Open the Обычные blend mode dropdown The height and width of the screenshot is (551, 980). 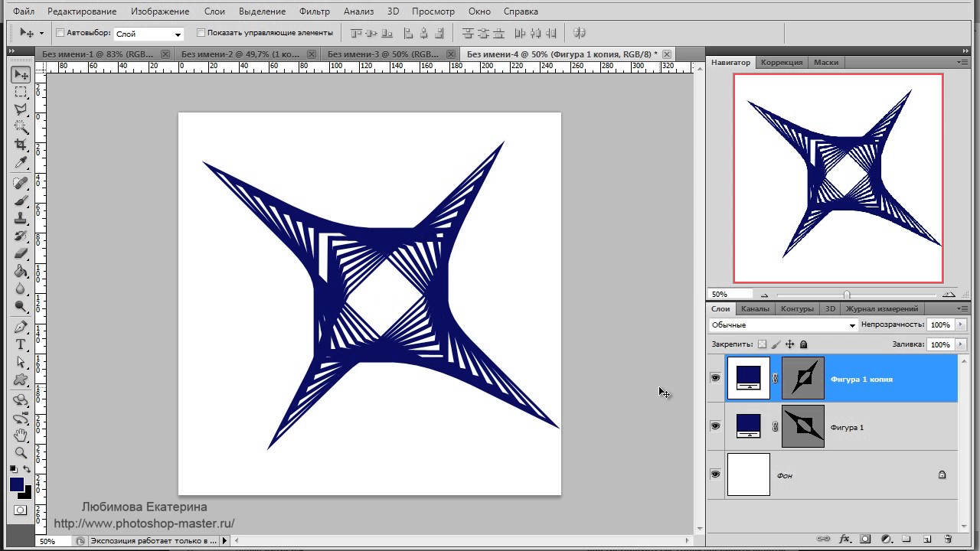[783, 325]
